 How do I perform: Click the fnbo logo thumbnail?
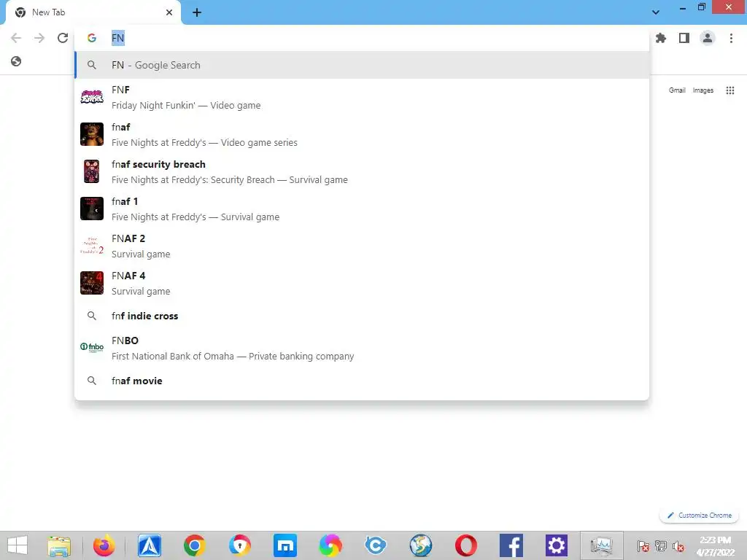coord(92,347)
